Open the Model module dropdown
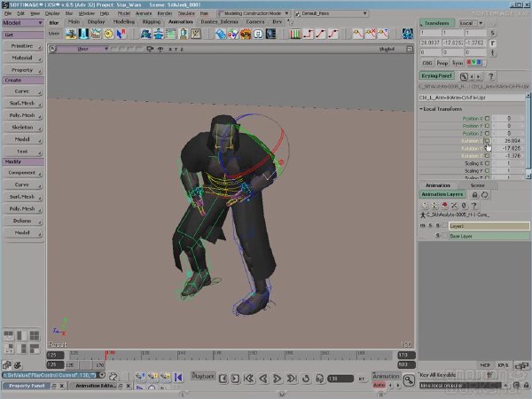The height and width of the screenshot is (399, 532). [23, 23]
